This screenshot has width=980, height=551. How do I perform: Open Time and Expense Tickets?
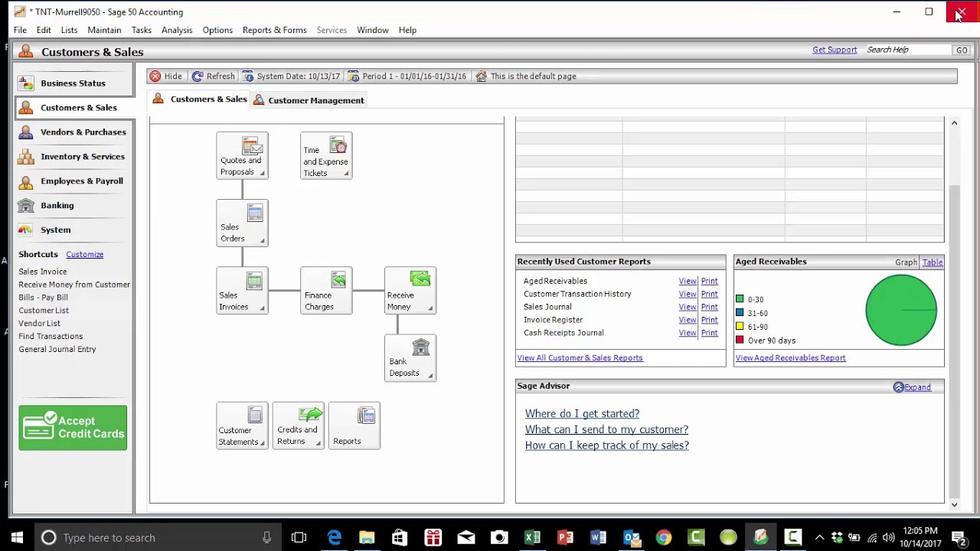tap(326, 156)
